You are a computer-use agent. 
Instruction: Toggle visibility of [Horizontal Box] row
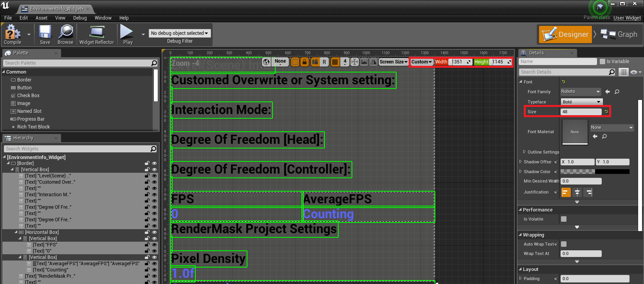tap(154, 232)
